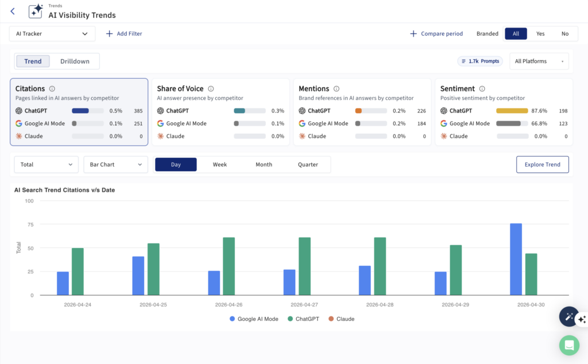Set Branded filter to All
Screen dimensions: 588x364
coord(516,34)
